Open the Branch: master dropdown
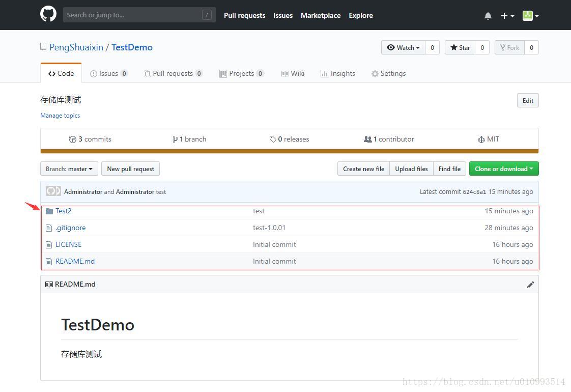 pos(69,169)
